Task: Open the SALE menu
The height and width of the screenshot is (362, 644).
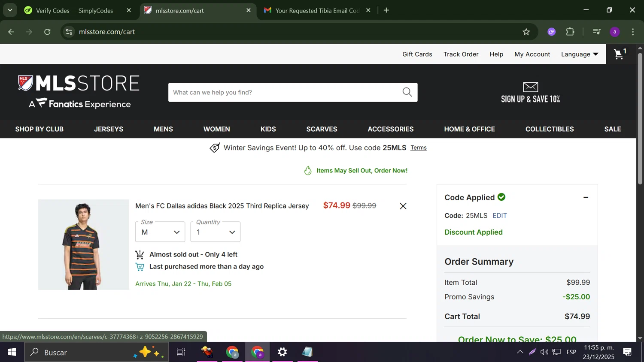Action: 613,129
